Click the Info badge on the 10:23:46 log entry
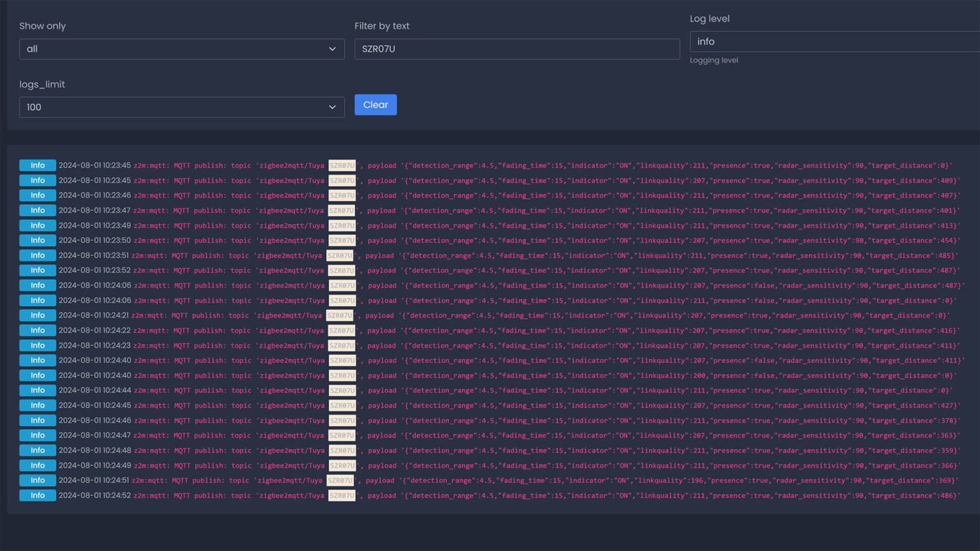Screen dimensions: 980x551 [38, 196]
